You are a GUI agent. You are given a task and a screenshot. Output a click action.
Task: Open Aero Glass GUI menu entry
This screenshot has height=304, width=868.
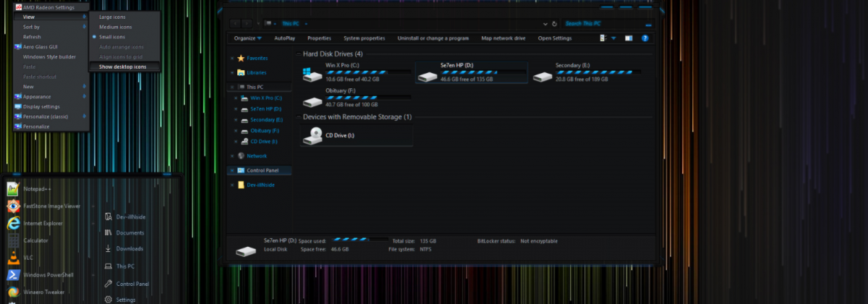(51, 46)
